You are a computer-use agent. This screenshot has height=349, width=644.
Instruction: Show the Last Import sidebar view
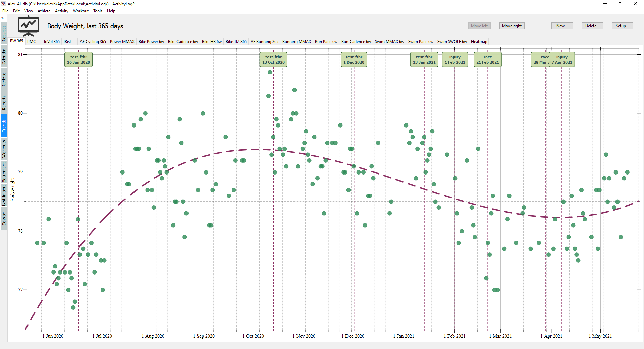[4, 195]
